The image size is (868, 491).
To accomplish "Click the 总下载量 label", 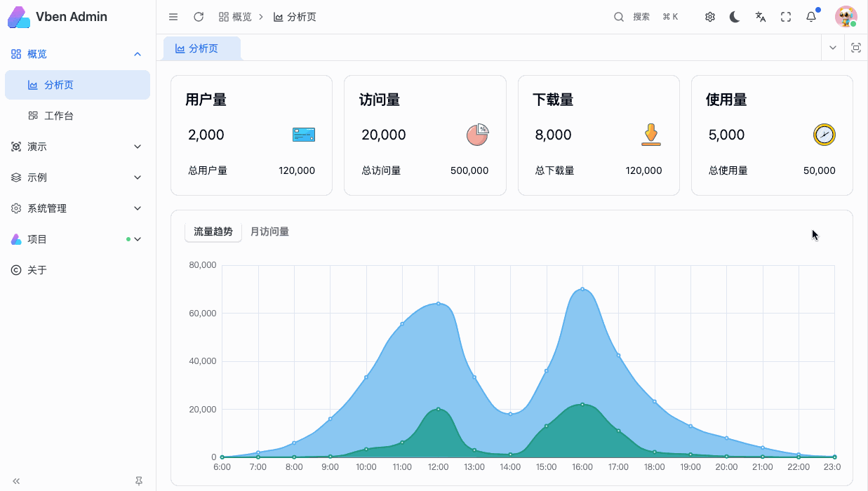I will coord(554,170).
